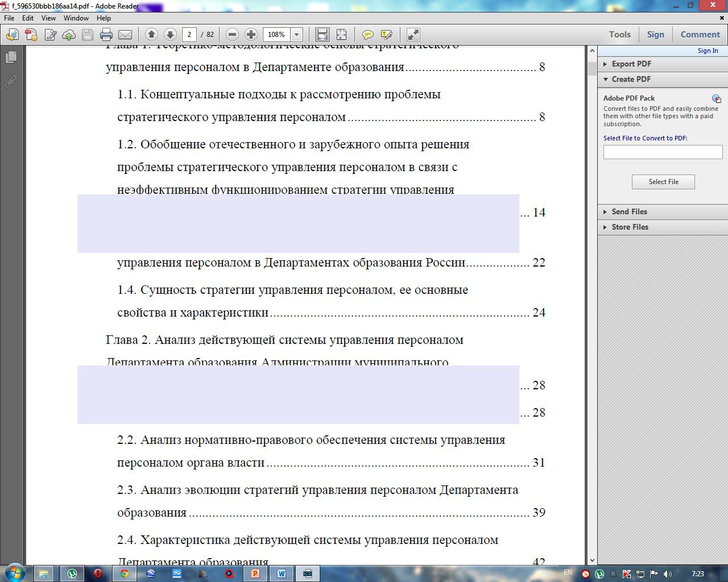Toggle read mode view
This screenshot has width=728, height=582.
(x=413, y=35)
